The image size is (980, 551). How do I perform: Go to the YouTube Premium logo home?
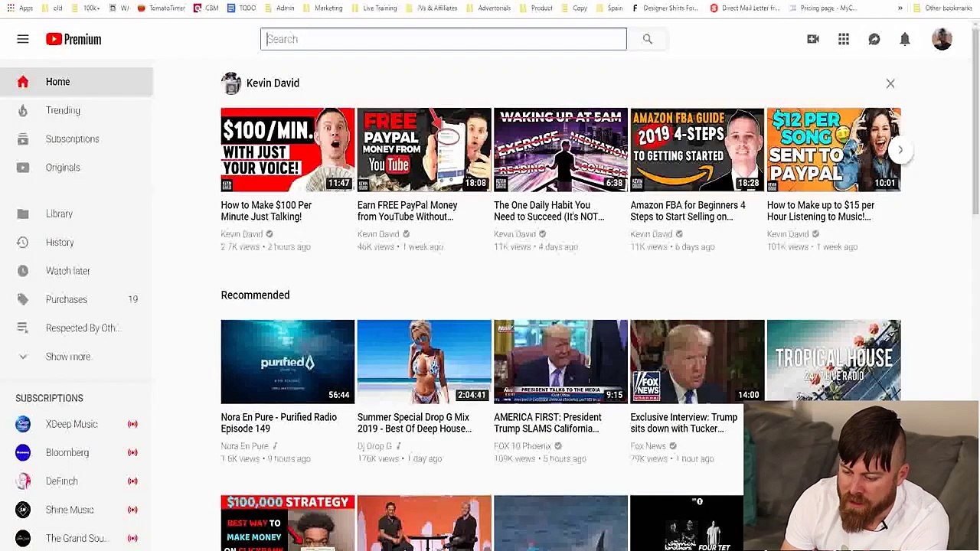coord(73,39)
